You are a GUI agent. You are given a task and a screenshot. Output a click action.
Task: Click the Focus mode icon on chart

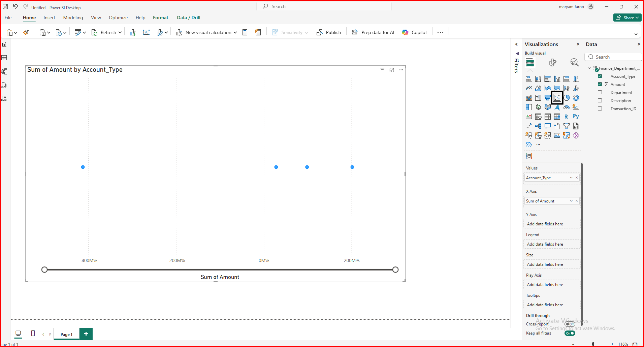392,70
